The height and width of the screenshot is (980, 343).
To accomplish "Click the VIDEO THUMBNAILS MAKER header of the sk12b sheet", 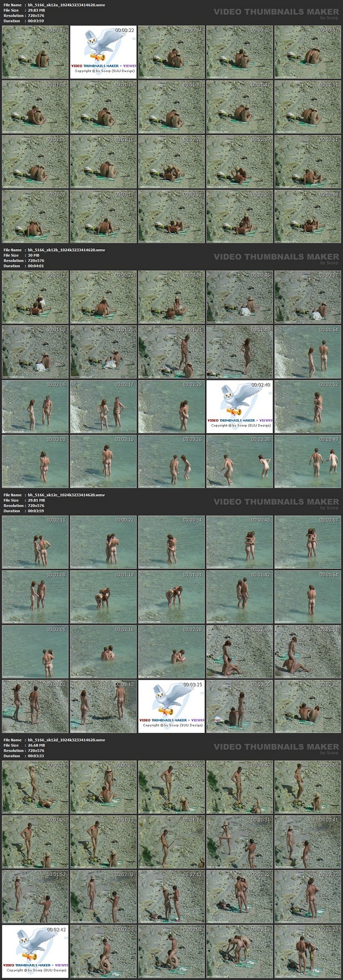I will tap(276, 257).
